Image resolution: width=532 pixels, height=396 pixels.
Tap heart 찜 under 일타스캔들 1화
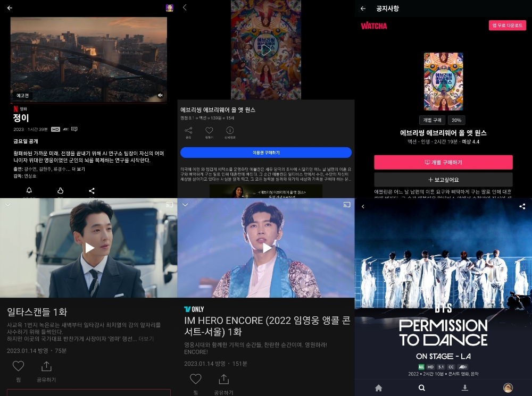18,366
